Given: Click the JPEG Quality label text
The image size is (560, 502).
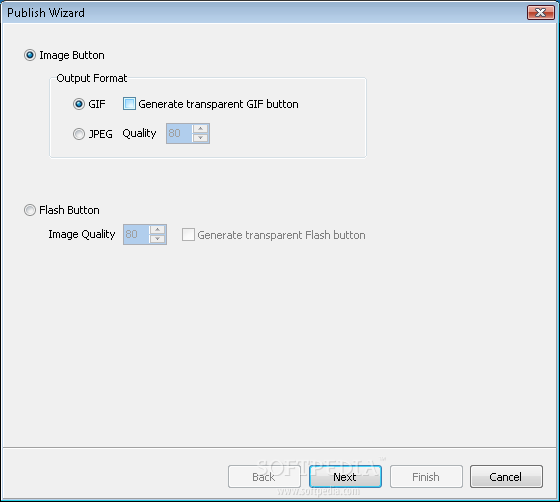Looking at the screenshot, I should point(139,134).
